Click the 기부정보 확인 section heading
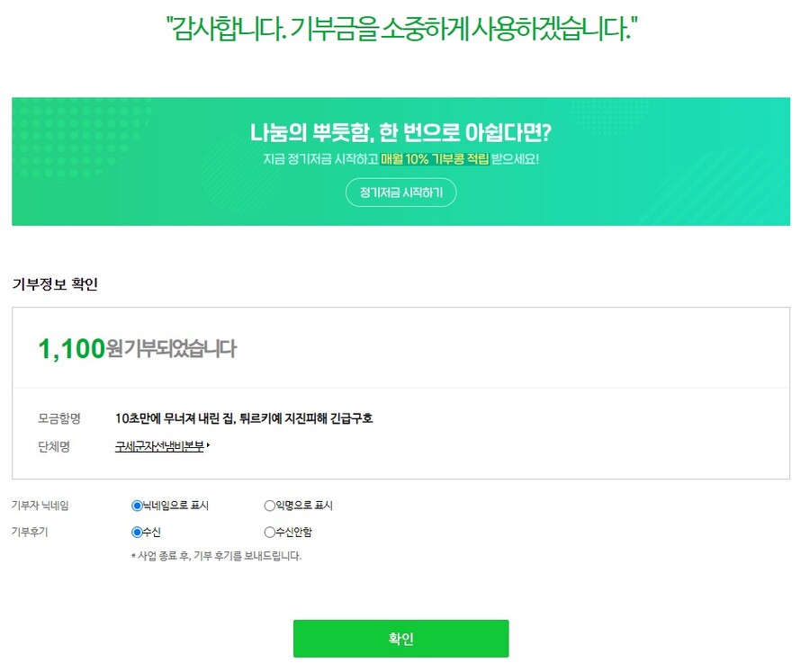Image resolution: width=810 pixels, height=672 pixels. pyautogui.click(x=55, y=285)
